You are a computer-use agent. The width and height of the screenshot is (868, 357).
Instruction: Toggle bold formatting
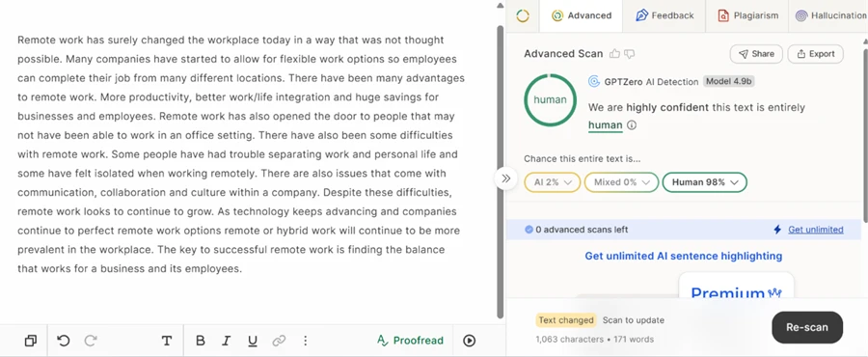point(201,341)
